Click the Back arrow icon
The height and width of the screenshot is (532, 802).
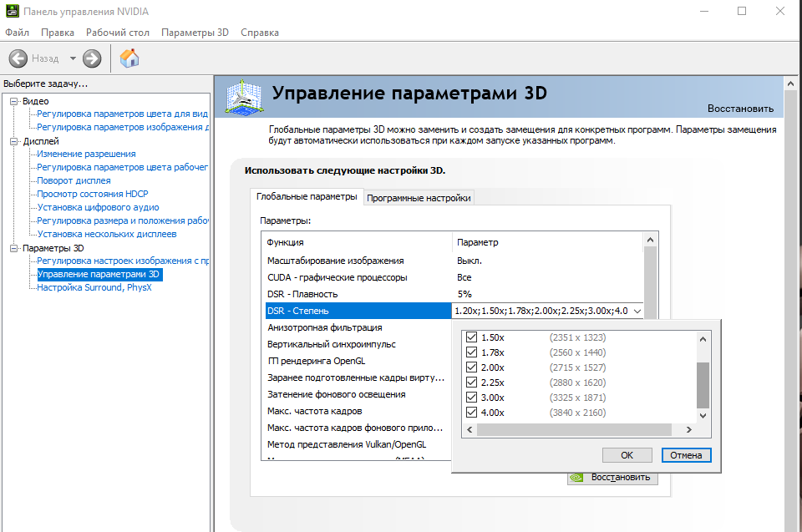(x=18, y=58)
